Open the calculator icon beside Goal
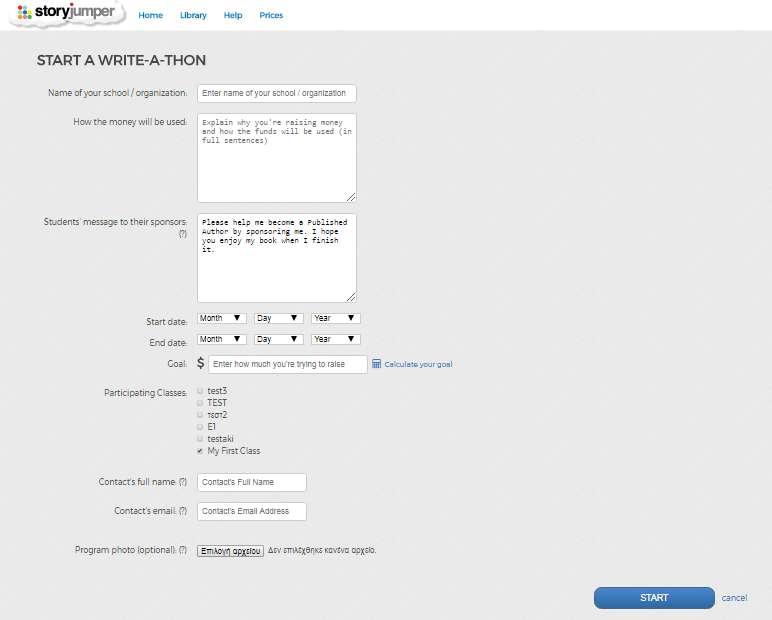This screenshot has height=620, width=772. tap(376, 363)
